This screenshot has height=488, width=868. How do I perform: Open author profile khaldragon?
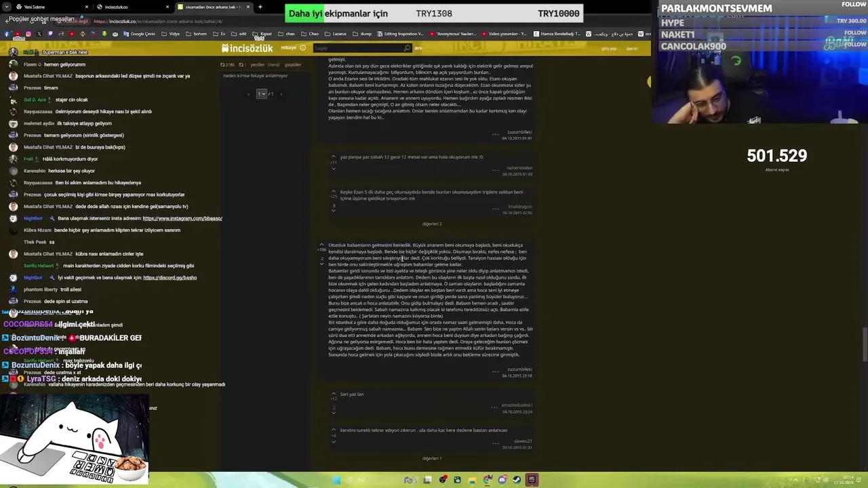pos(520,207)
